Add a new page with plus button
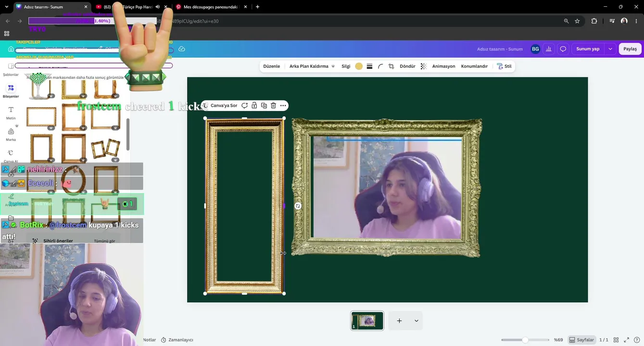Image resolution: width=644 pixels, height=346 pixels. (x=399, y=321)
